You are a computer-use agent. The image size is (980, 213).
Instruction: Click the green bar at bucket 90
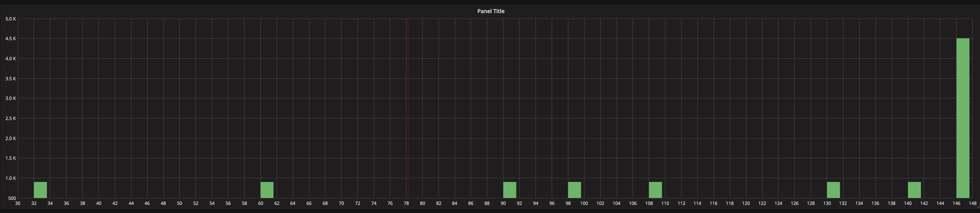click(509, 190)
